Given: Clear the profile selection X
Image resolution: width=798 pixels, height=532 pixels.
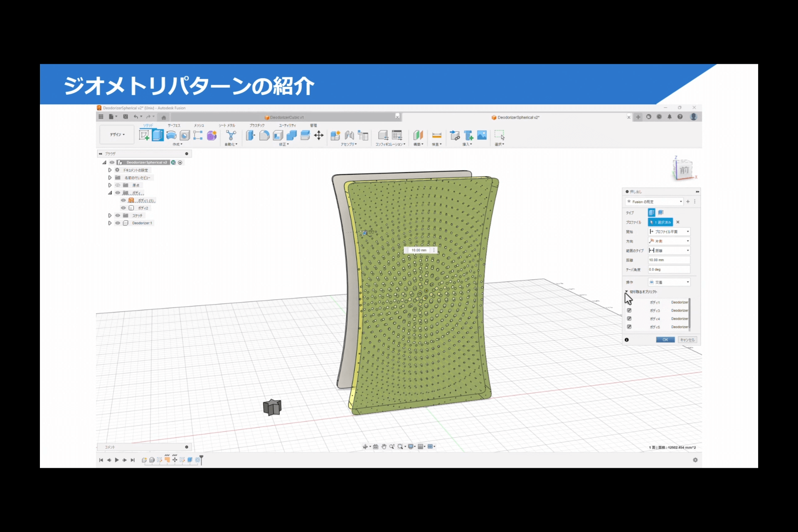Looking at the screenshot, I should [x=678, y=222].
